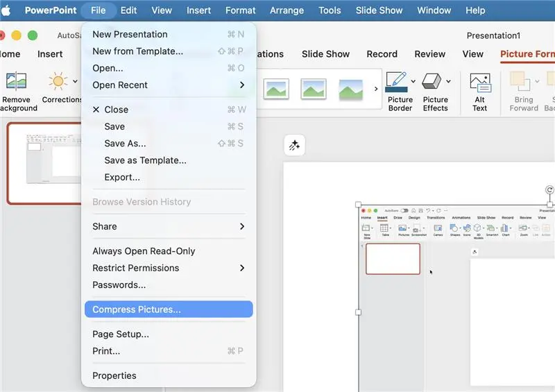This screenshot has height=392, width=555.
Task: Select slide 1 thumbnail
Action: 44,163
